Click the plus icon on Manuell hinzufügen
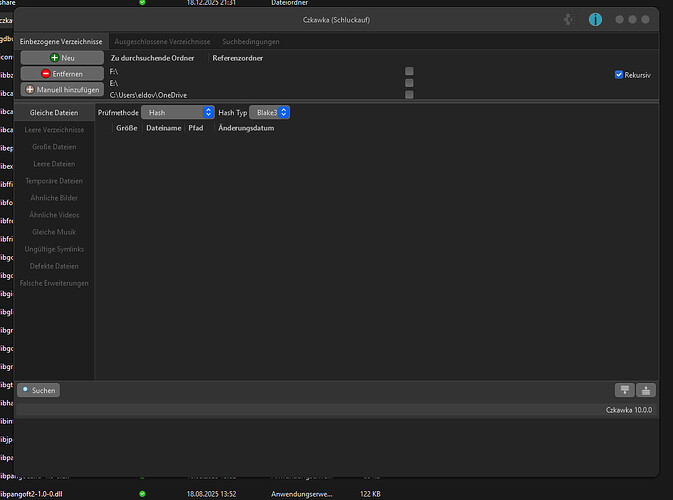Viewport: 673px width, 500px height. (x=30, y=90)
